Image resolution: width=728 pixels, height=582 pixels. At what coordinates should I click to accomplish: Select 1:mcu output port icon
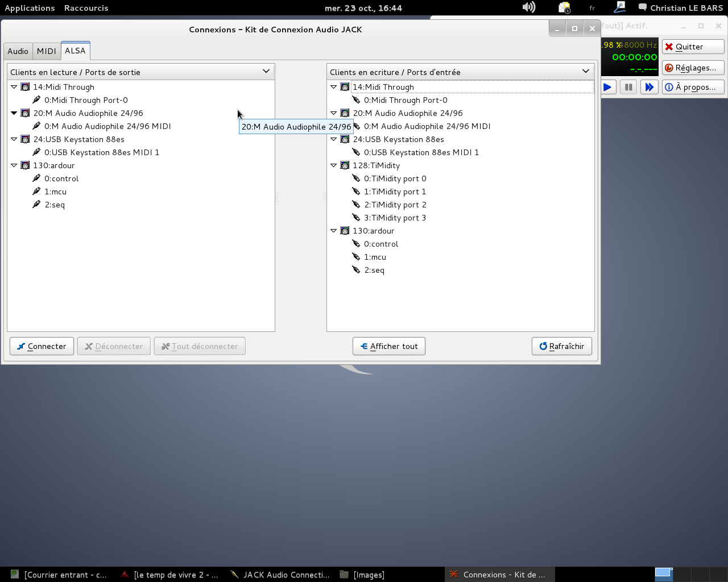coord(36,192)
